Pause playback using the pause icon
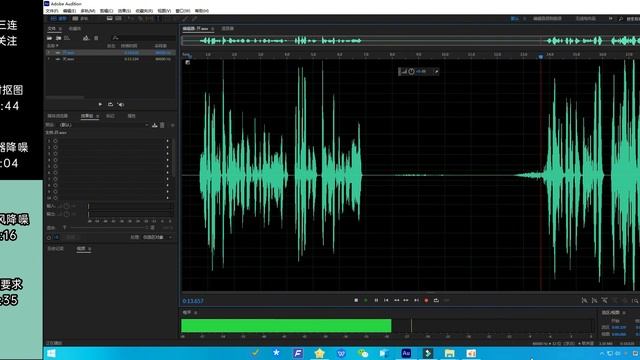640x360 pixels. pyautogui.click(x=376, y=300)
